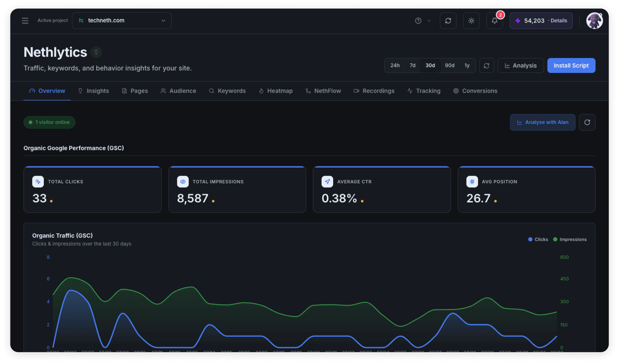Open the NethFlow tab

[323, 91]
